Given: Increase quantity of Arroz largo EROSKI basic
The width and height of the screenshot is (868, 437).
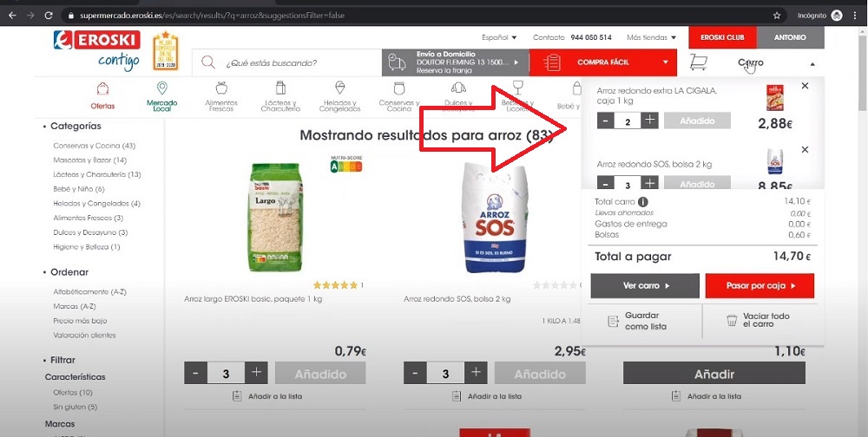Looking at the screenshot, I should [256, 374].
